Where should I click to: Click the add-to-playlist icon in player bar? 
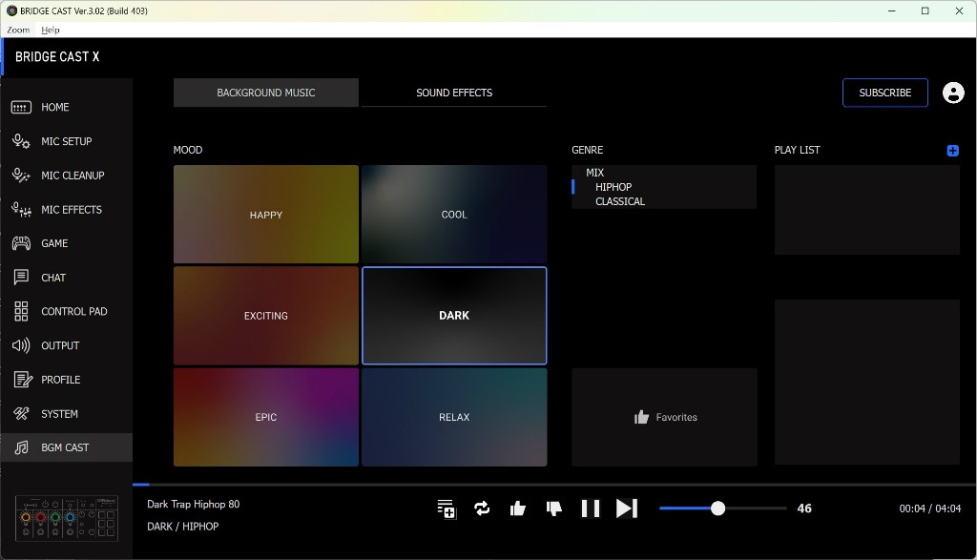point(447,508)
